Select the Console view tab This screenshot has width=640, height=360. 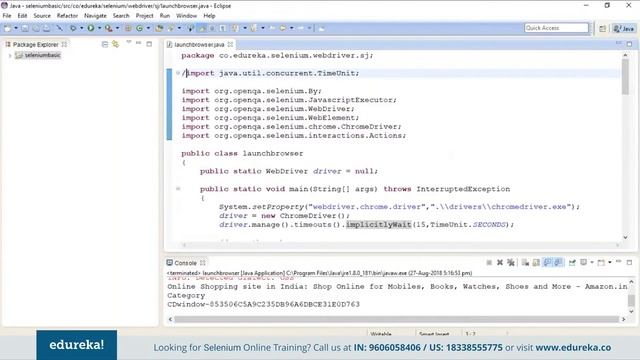click(x=185, y=263)
